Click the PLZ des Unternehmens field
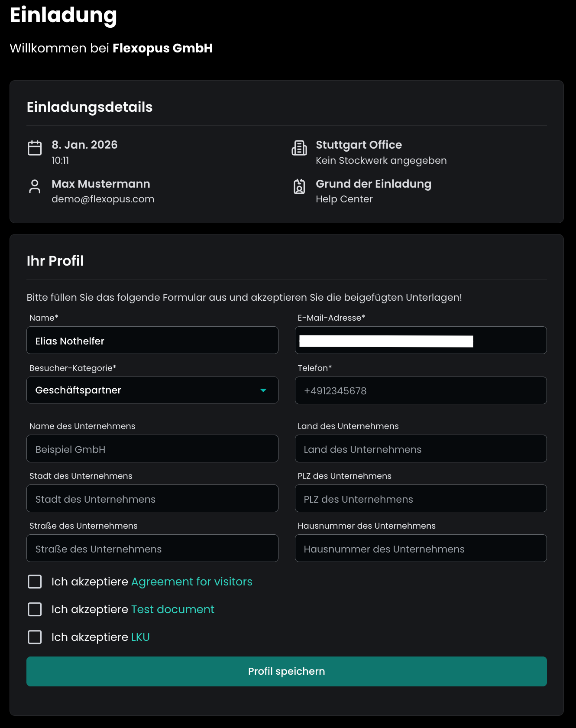 [x=421, y=499]
